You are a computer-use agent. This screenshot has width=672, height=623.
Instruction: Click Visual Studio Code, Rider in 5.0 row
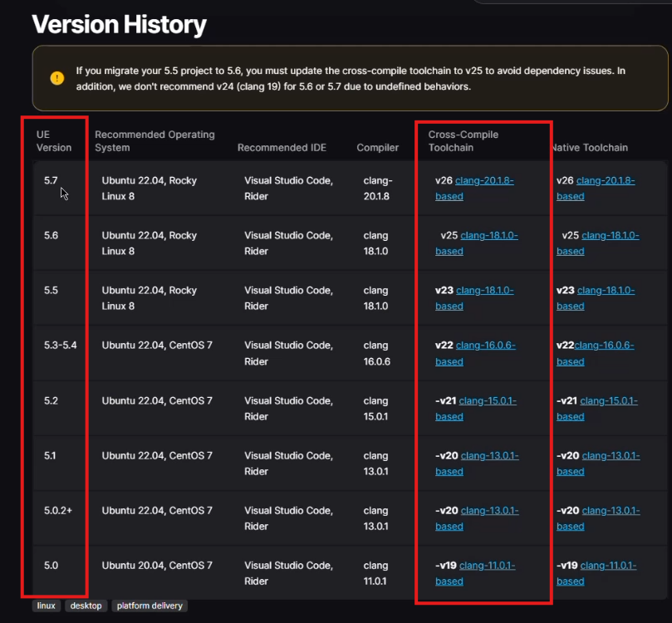288,573
